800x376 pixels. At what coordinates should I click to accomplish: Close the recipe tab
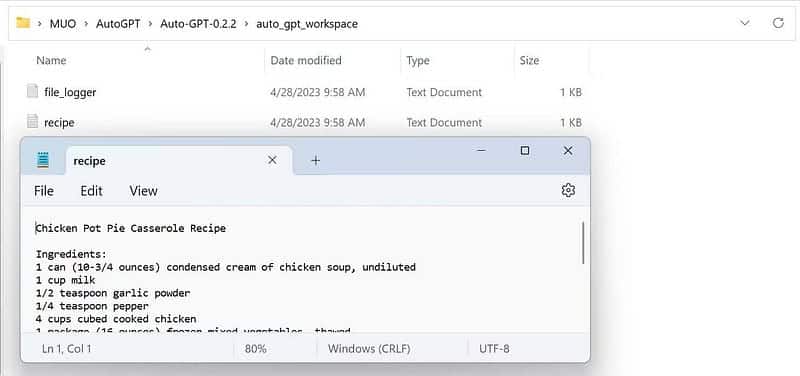pyautogui.click(x=272, y=160)
